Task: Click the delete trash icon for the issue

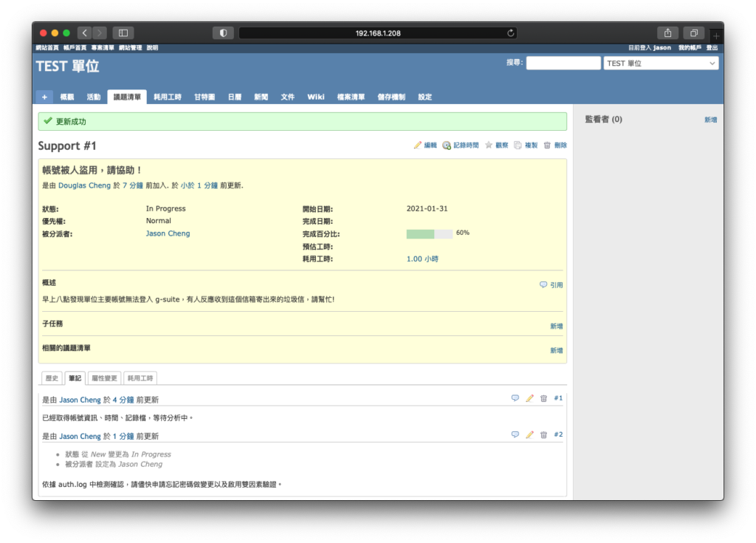Action: coord(547,146)
